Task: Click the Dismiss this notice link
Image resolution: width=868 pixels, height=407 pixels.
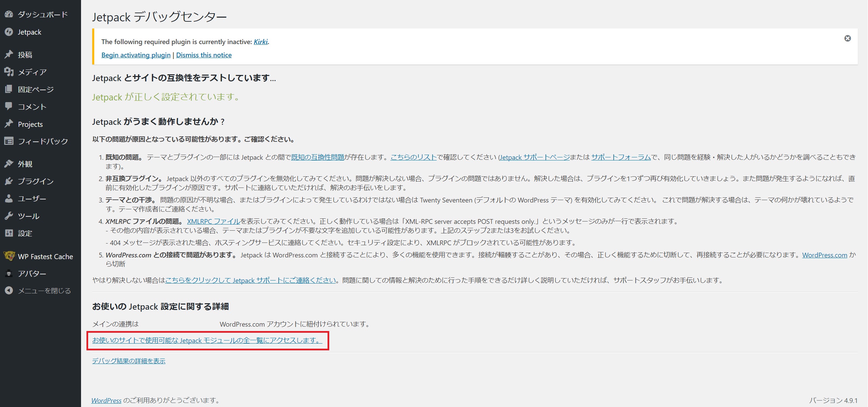Action: point(204,55)
